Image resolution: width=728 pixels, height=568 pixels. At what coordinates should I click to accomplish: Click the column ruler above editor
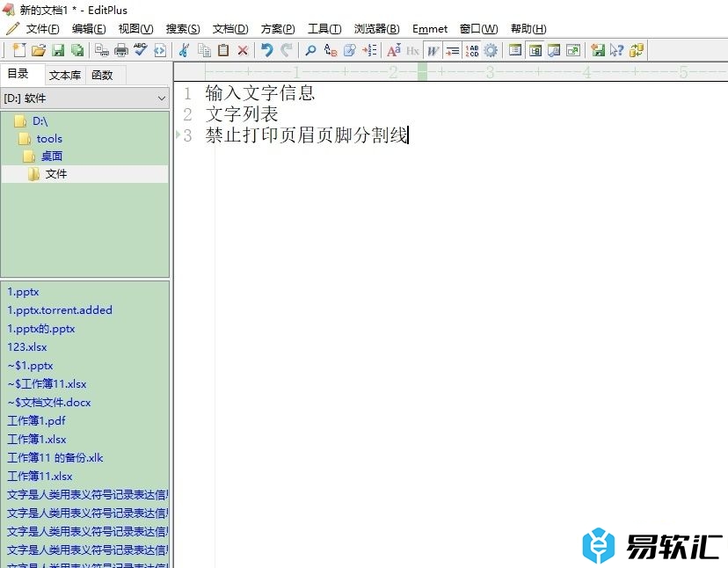pyautogui.click(x=450, y=72)
